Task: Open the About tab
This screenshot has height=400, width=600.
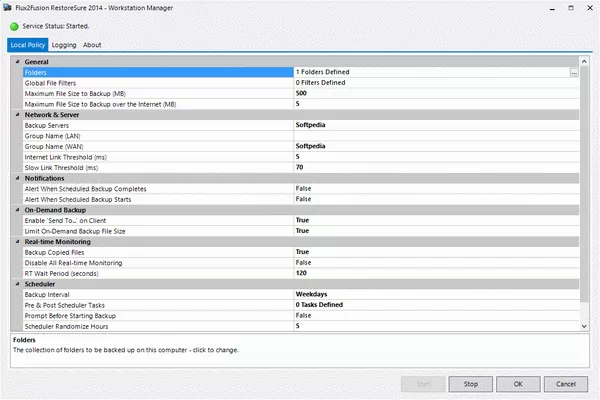Action: coord(92,45)
